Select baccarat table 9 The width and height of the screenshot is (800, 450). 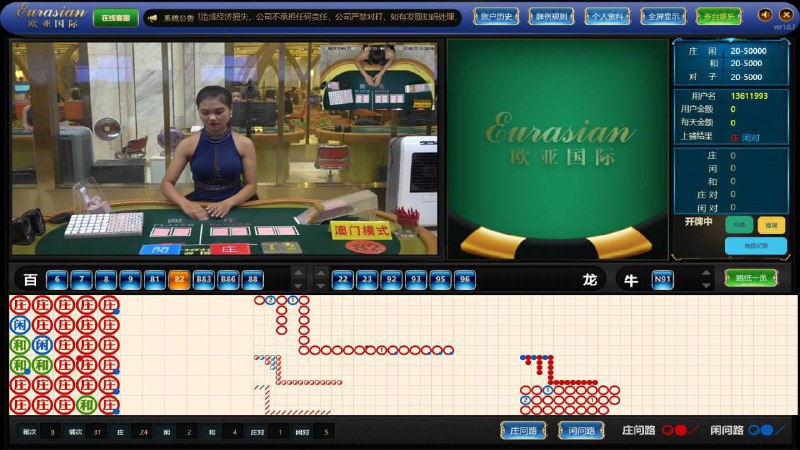coord(131,280)
